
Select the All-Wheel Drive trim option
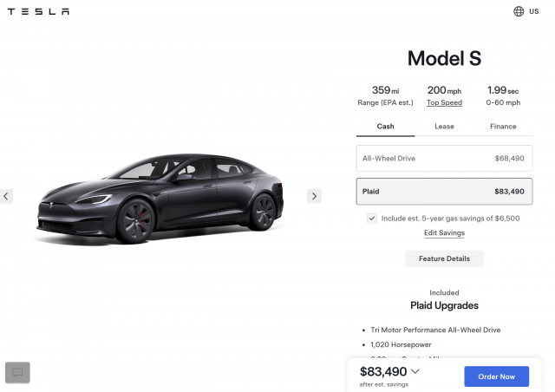444,158
